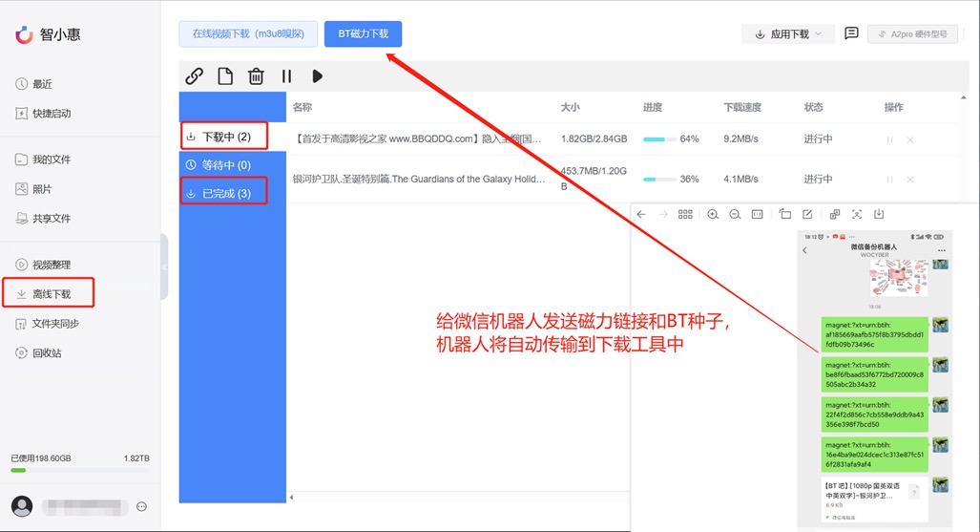Select the BT磁力下载 tab
This screenshot has width=980, height=532.
click(x=363, y=33)
